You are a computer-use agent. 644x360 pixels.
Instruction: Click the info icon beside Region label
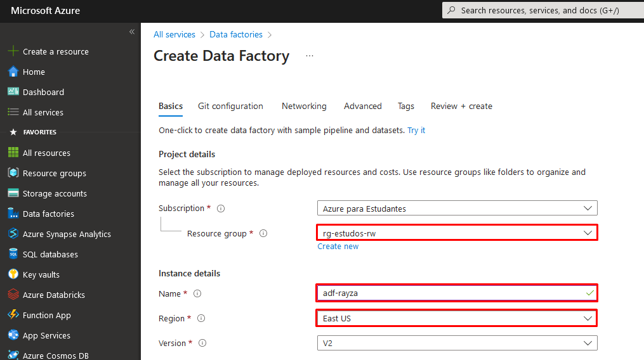click(x=202, y=319)
